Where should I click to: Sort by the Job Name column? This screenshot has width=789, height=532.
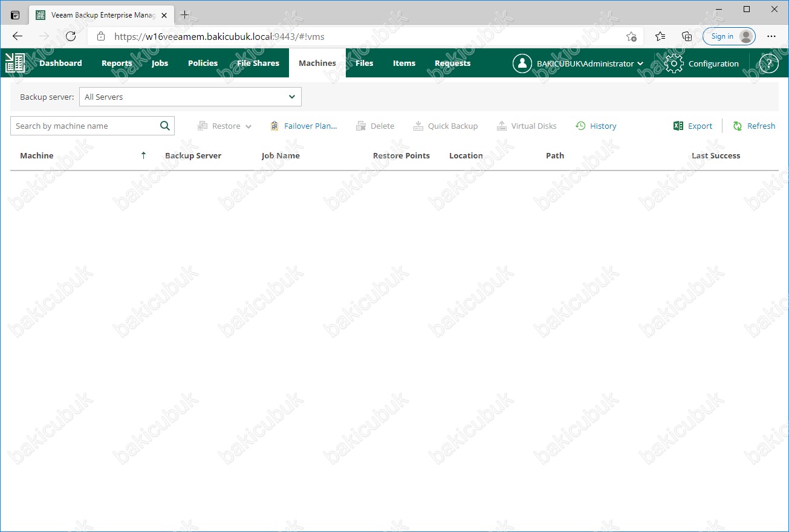tap(281, 155)
